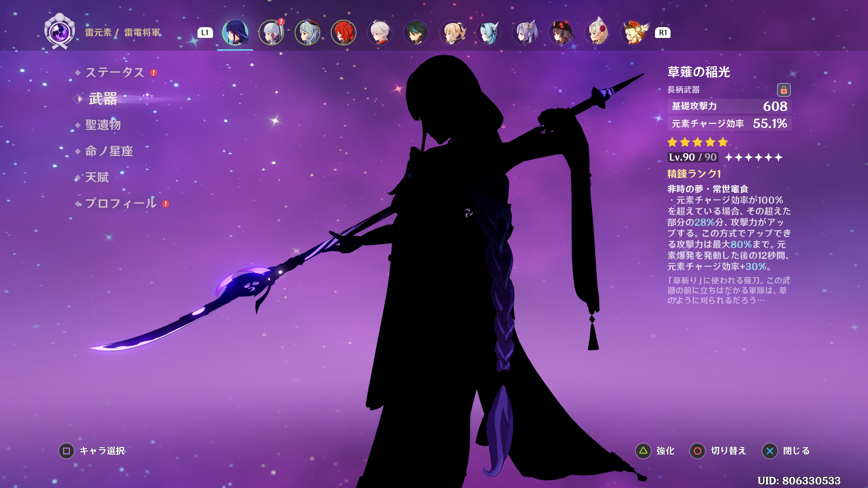Click the diamond marker beside 武器

pyautogui.click(x=78, y=99)
